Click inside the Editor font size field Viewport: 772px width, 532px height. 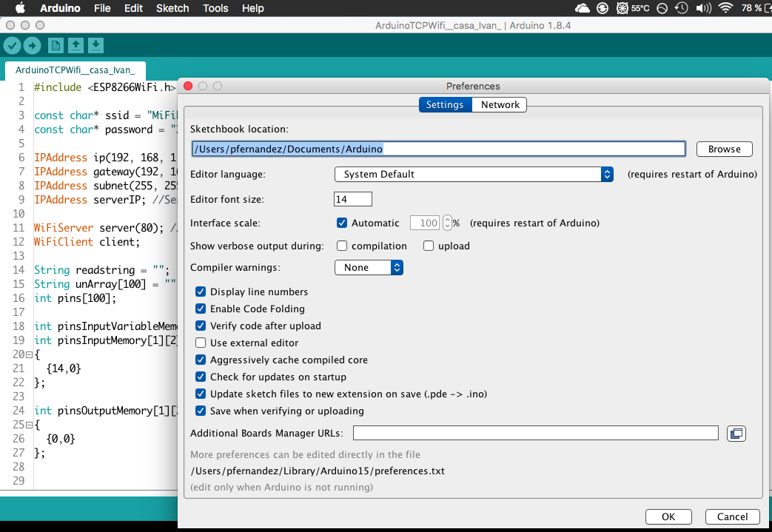tap(352, 198)
